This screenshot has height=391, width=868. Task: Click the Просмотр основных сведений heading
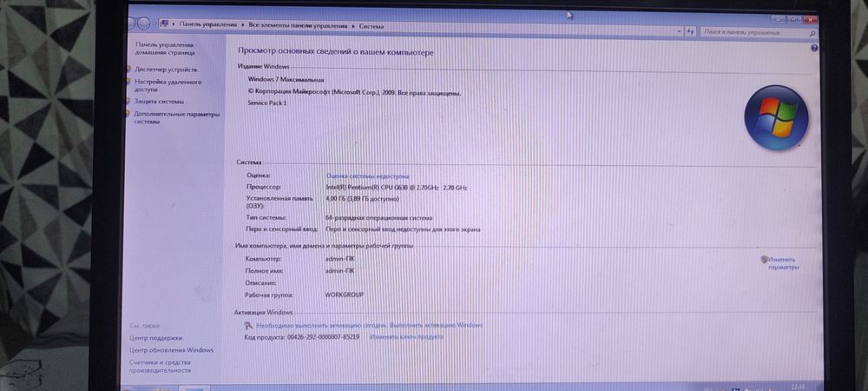click(335, 51)
